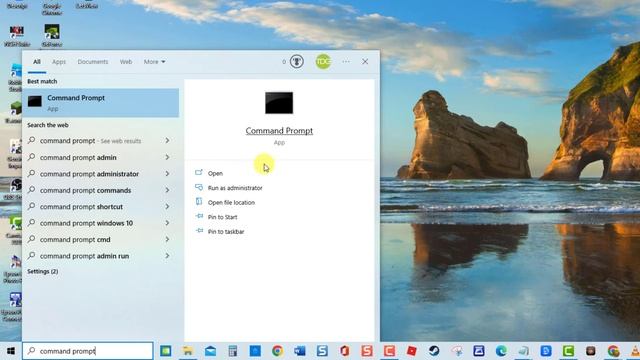
Task: Open the Windows Start button
Action: coord(11,351)
